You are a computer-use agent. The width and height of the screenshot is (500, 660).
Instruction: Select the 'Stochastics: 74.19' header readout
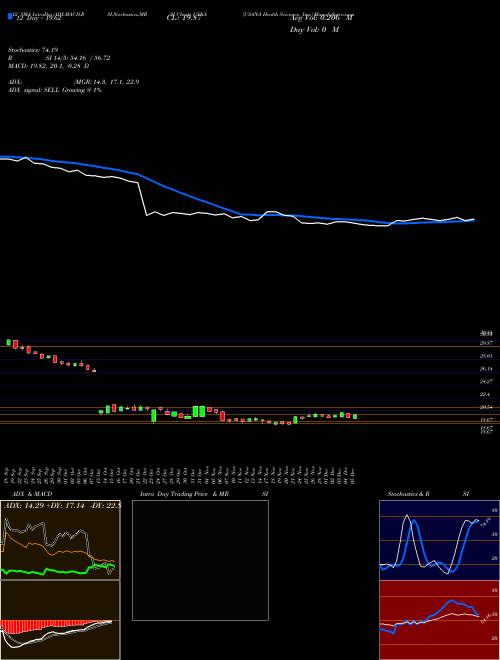coord(32,50)
